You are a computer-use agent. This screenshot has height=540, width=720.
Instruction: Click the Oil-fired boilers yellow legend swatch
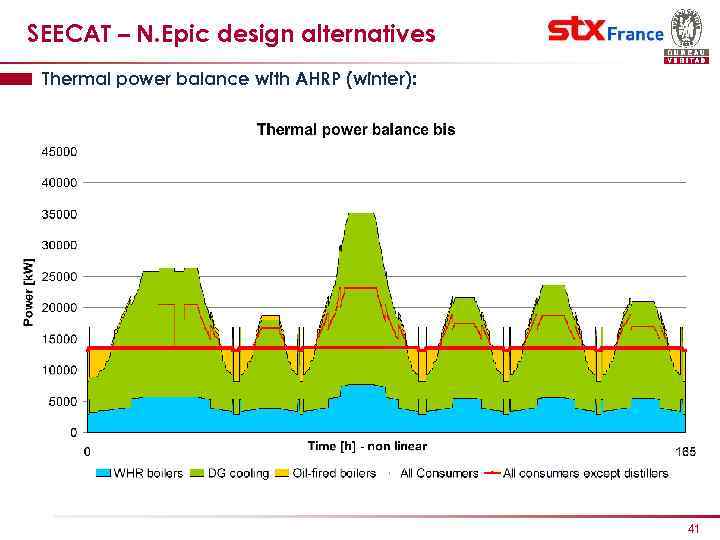(282, 473)
